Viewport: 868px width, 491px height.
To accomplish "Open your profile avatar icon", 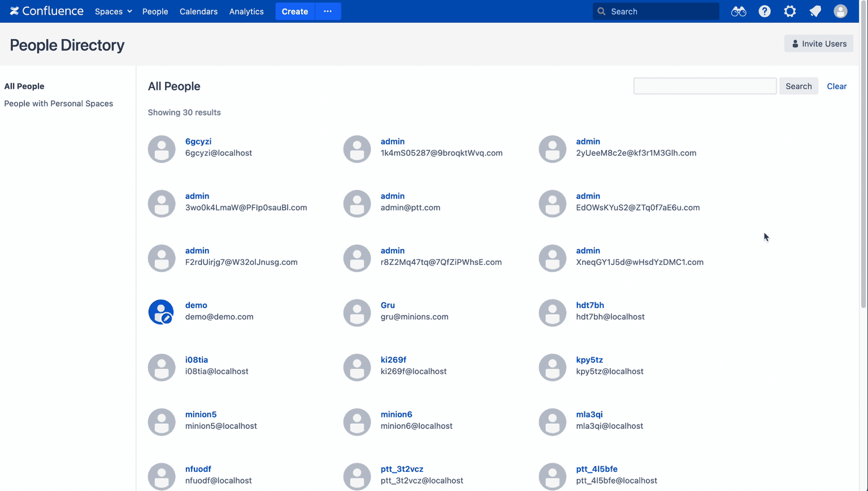I will pos(840,11).
